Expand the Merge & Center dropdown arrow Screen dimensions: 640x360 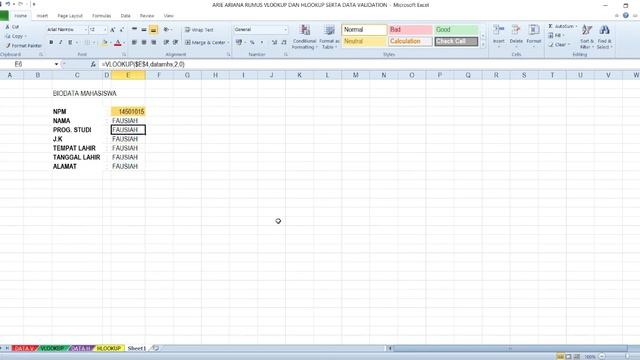pos(228,42)
